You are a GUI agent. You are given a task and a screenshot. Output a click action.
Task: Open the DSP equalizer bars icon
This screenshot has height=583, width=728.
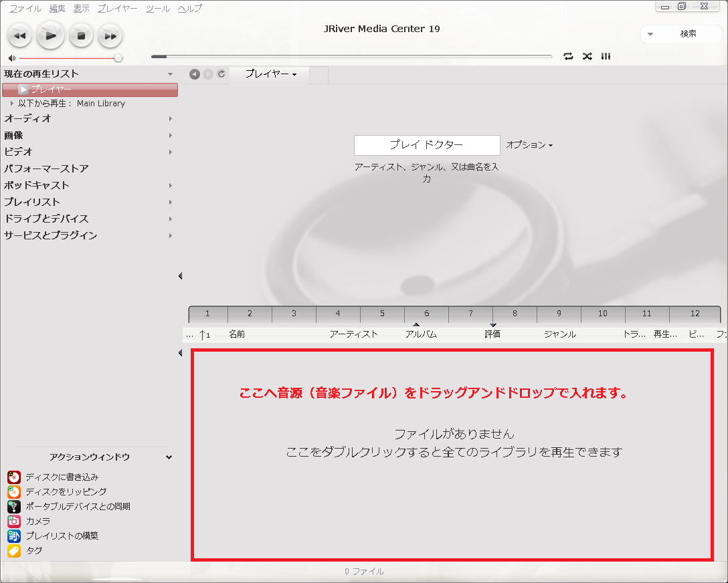point(606,56)
